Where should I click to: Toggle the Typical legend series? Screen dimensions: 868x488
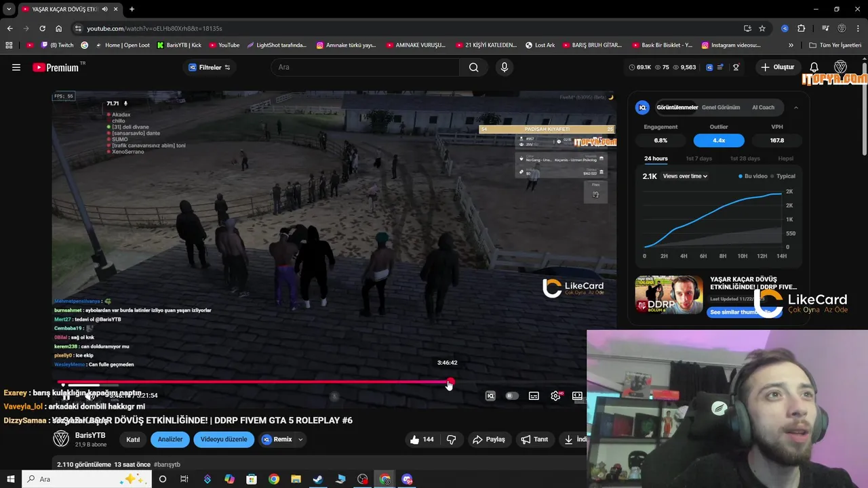point(783,176)
